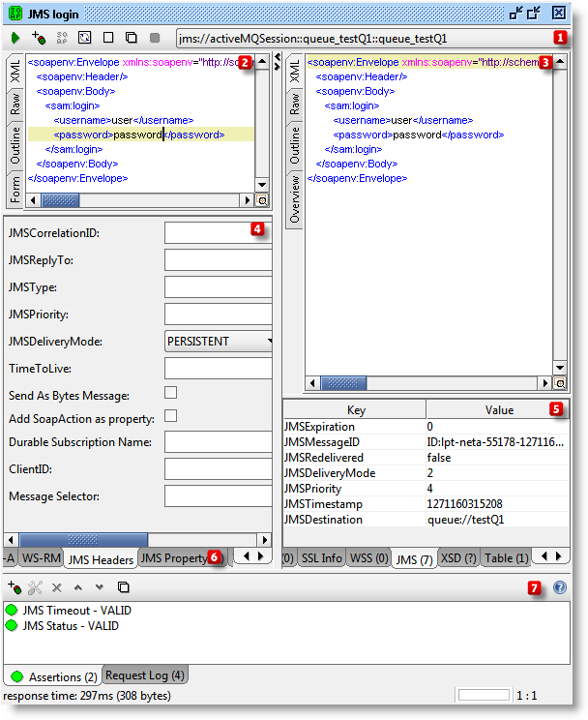
Task: Configure selected assertion with tools icon
Action: (x=35, y=587)
